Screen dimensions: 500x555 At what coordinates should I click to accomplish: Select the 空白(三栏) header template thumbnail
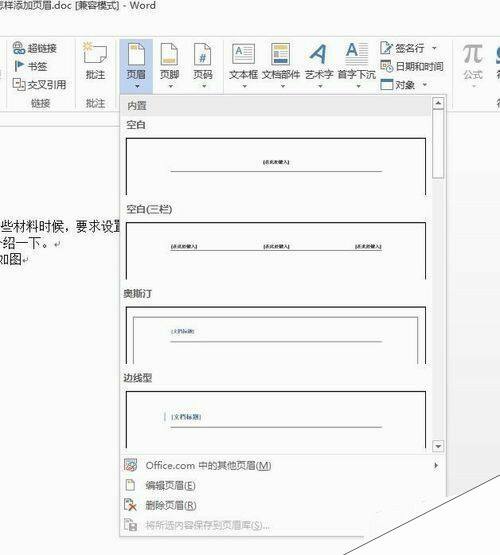coord(276,251)
